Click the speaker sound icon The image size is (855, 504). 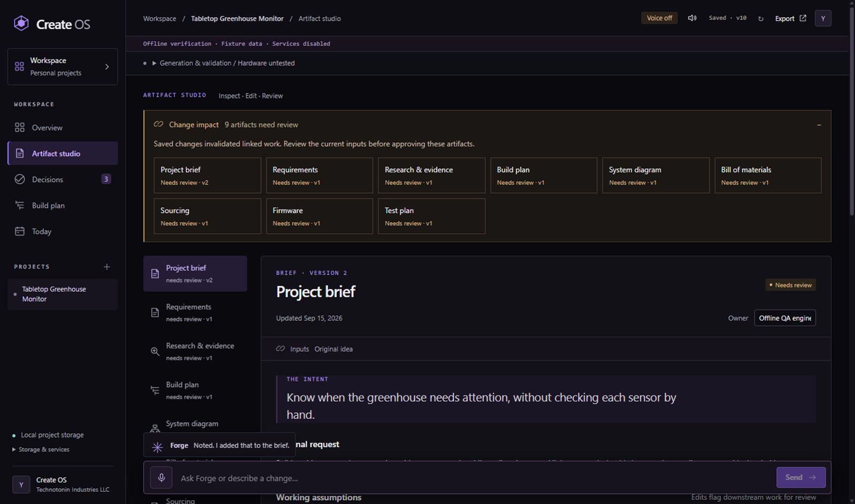692,18
